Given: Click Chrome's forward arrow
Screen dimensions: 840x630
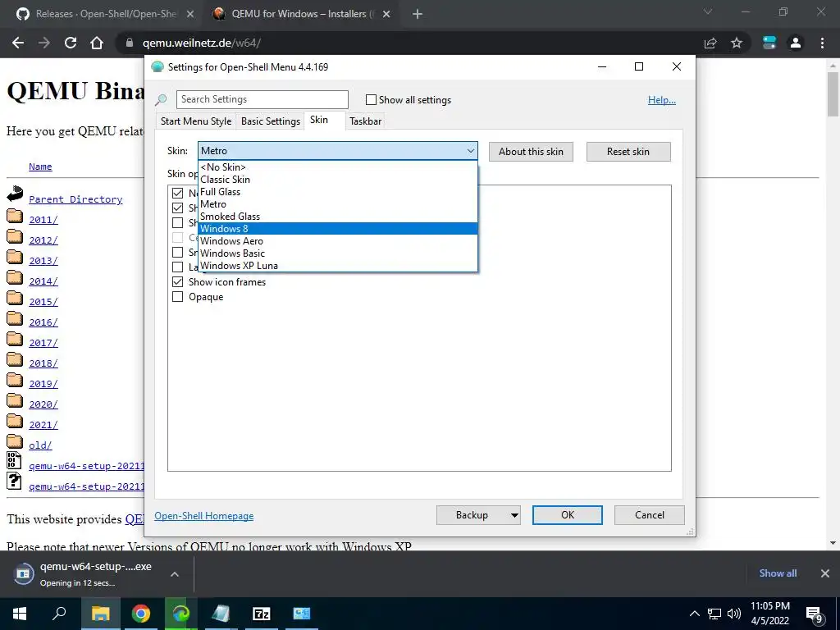Looking at the screenshot, I should 44,43.
